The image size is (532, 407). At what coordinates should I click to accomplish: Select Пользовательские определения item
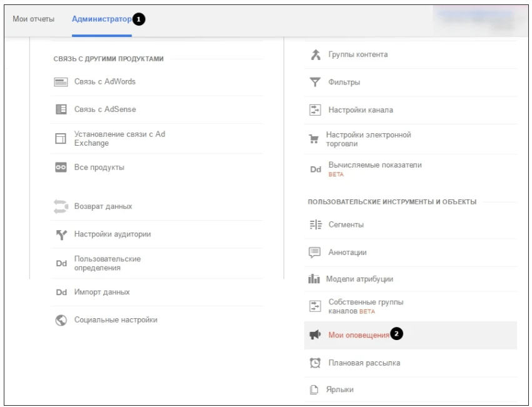(107, 263)
